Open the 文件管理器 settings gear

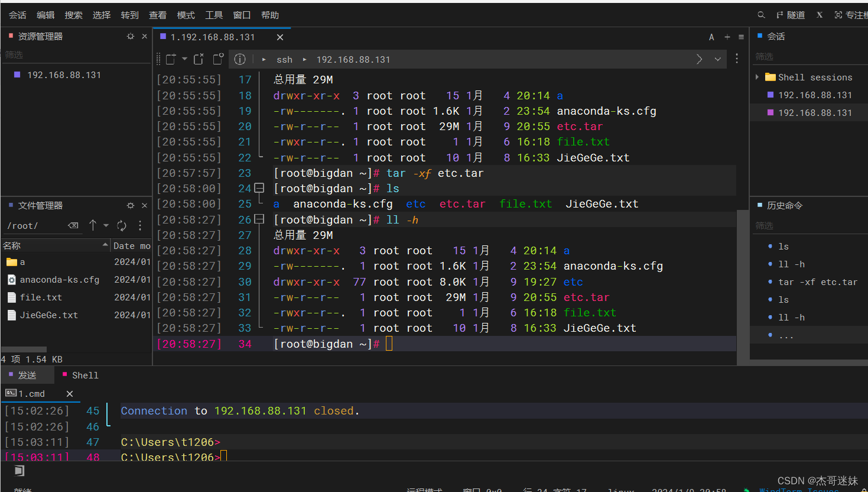pyautogui.click(x=130, y=205)
